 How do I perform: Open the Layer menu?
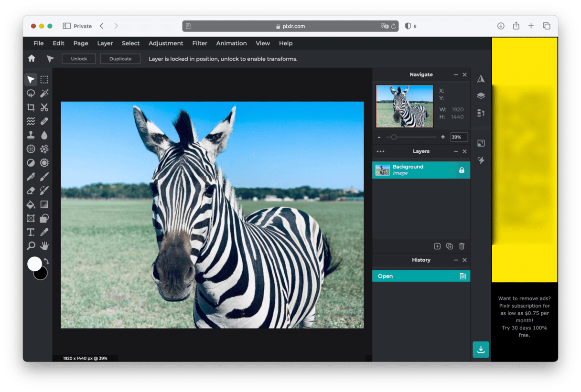click(x=105, y=43)
